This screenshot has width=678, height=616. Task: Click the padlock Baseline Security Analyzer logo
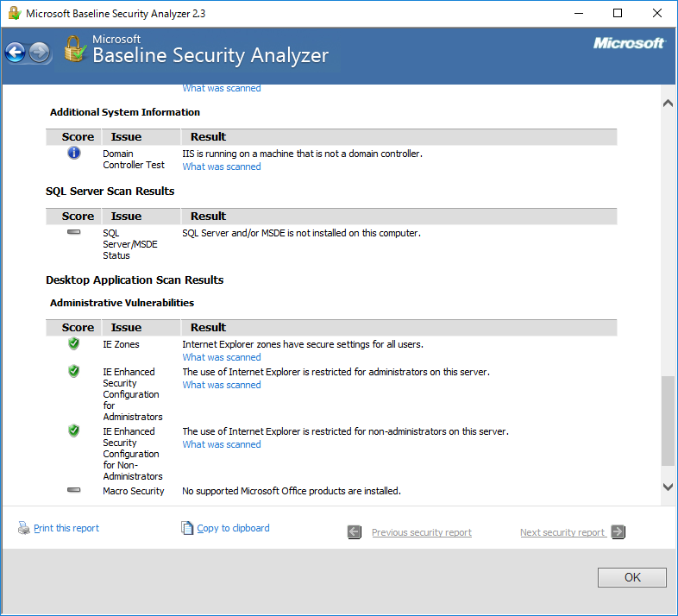point(75,49)
